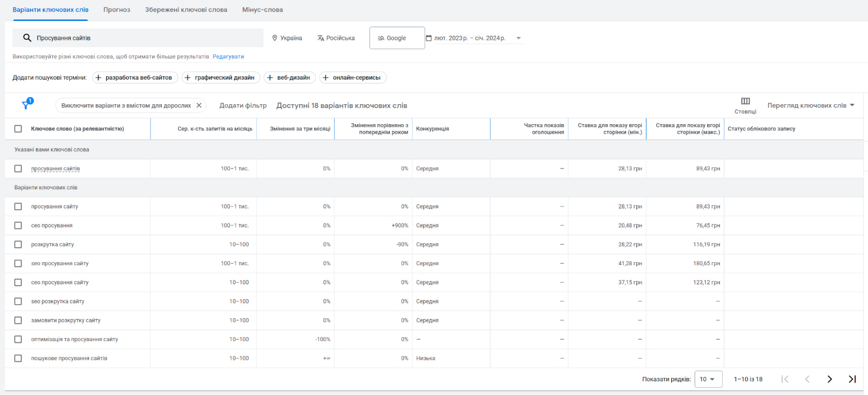Check the просування сайту row checkbox

pyautogui.click(x=18, y=207)
